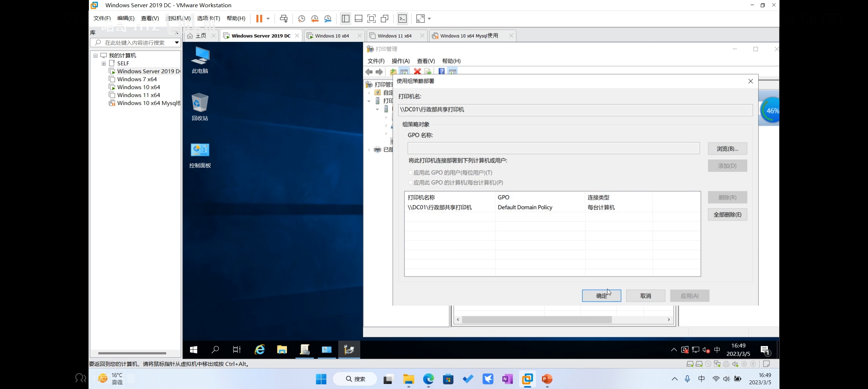Image resolution: width=868 pixels, height=389 pixels.
Task: Click the library search input field
Action: click(x=135, y=43)
